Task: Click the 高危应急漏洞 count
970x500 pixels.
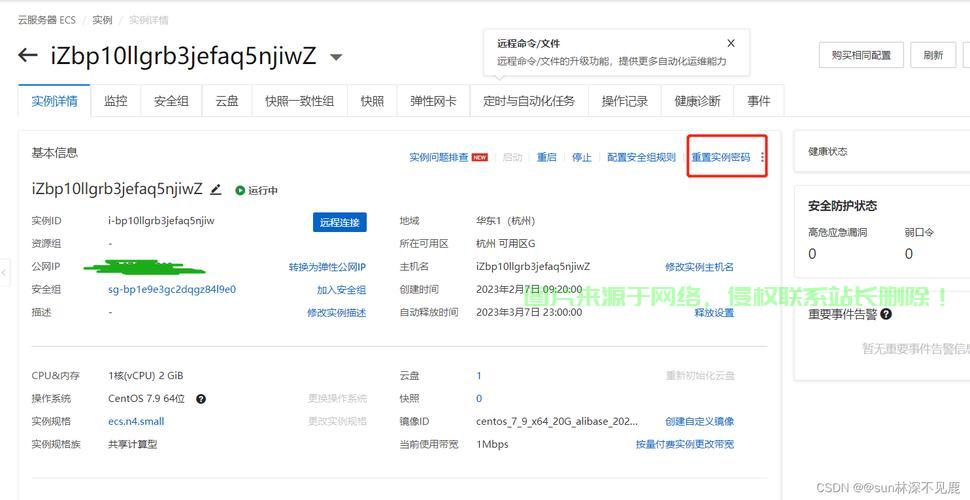Action: tap(812, 254)
